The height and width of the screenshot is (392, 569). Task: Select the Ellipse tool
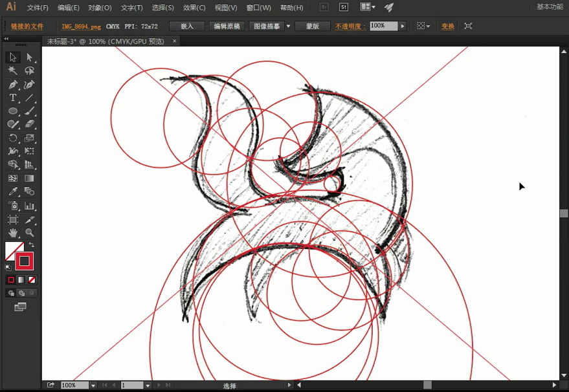coord(13,111)
